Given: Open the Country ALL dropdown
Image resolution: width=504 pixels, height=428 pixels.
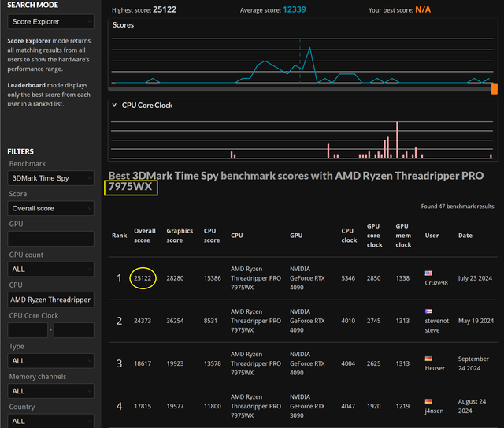Looking at the screenshot, I should coord(50,421).
